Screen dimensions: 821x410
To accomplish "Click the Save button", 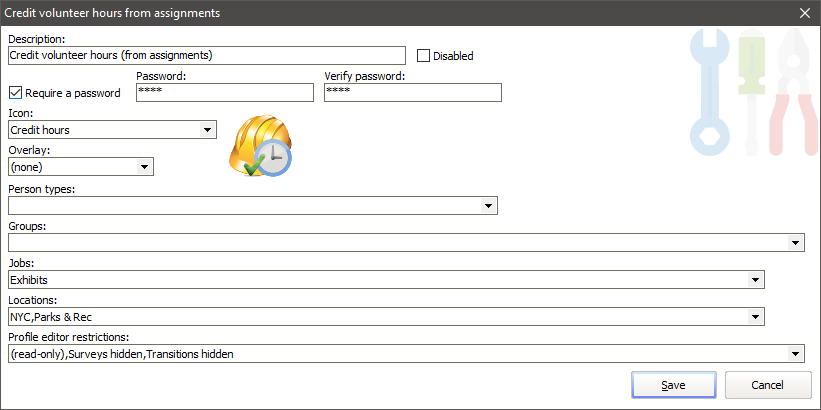I will point(673,385).
